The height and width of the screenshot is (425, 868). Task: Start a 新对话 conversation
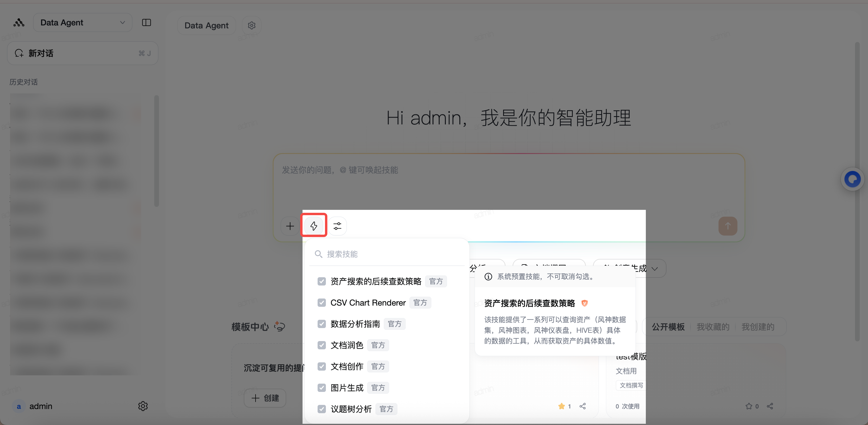(x=82, y=53)
